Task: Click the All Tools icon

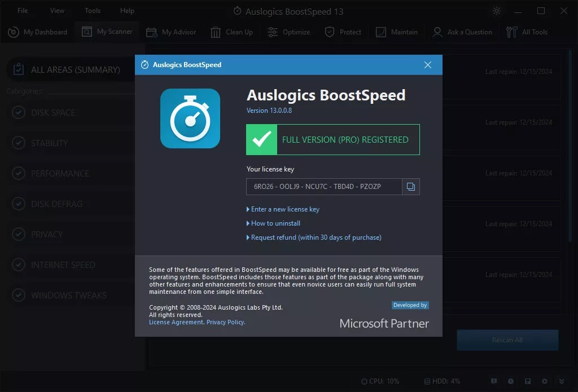Action: tap(513, 32)
